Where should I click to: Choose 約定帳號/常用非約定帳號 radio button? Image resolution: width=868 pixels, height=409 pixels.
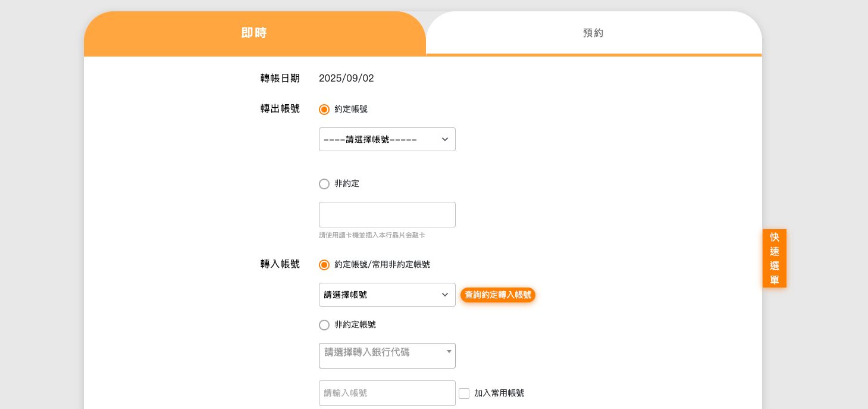pyautogui.click(x=324, y=265)
